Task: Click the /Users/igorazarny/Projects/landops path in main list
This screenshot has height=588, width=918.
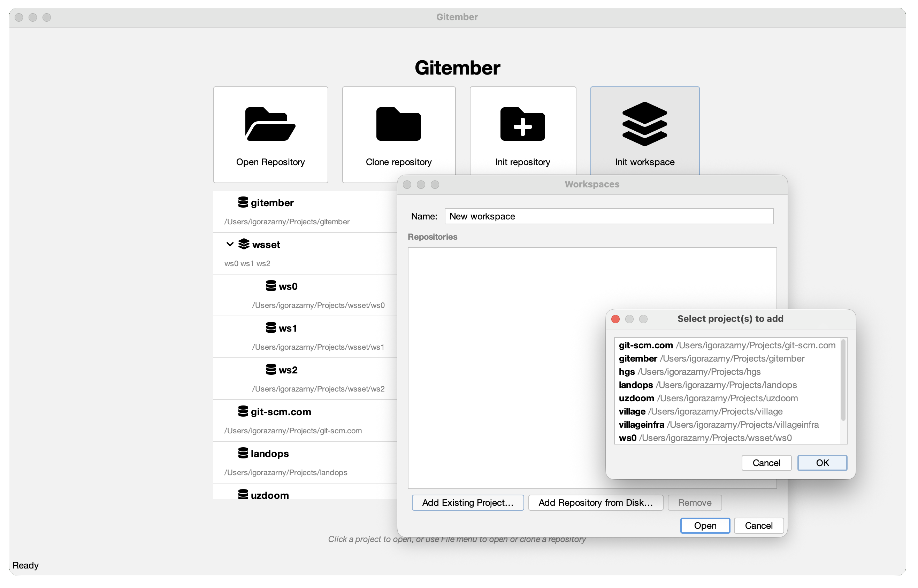Action: pos(286,473)
